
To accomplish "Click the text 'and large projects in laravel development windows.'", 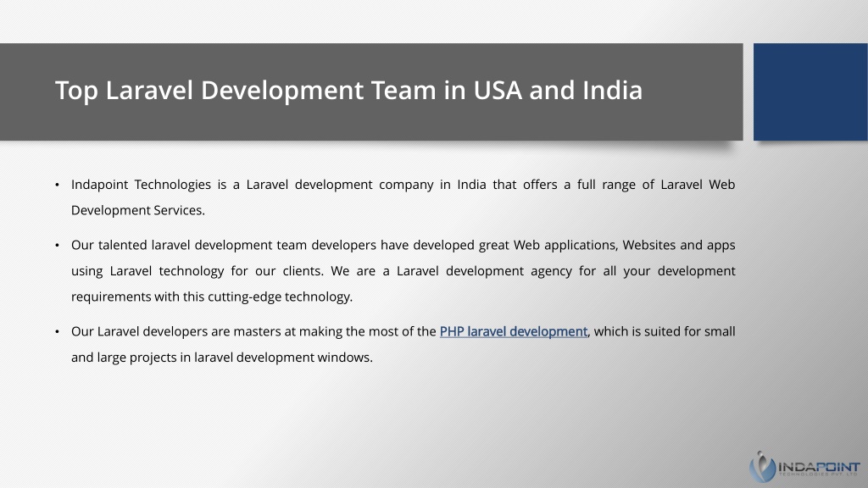I will [222, 358].
